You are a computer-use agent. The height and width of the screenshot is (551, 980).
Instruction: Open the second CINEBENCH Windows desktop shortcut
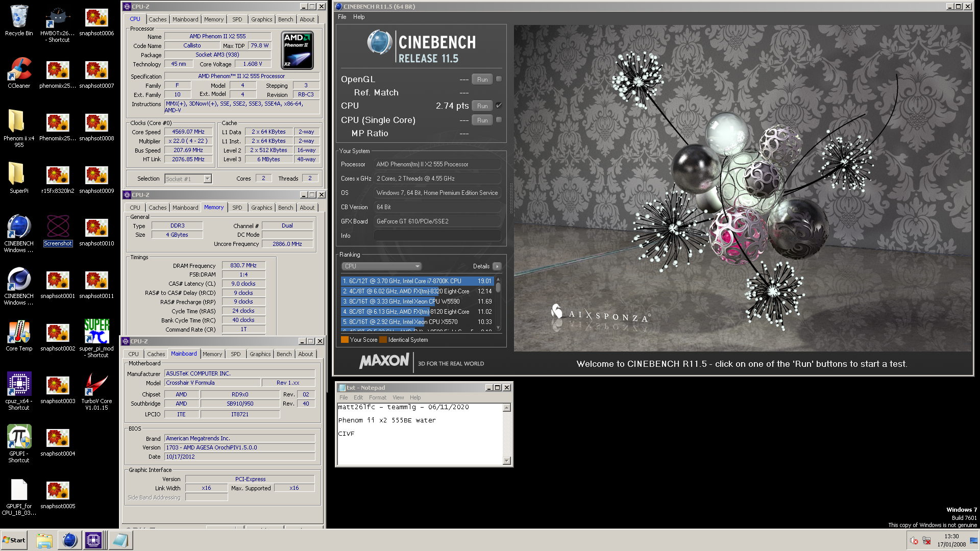(19, 286)
